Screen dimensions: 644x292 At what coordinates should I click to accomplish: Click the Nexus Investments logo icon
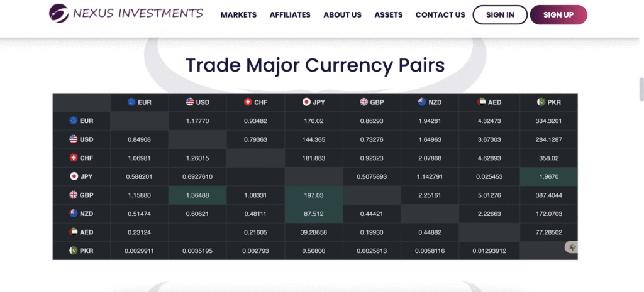coord(58,13)
